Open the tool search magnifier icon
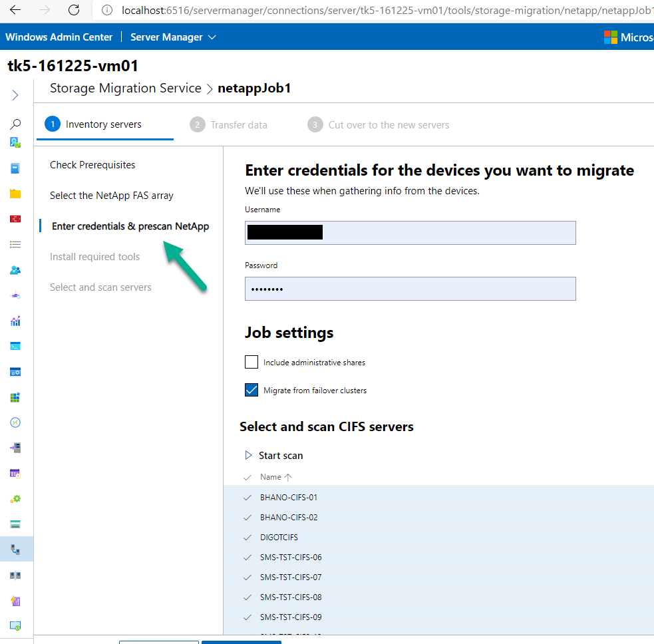 (x=15, y=124)
